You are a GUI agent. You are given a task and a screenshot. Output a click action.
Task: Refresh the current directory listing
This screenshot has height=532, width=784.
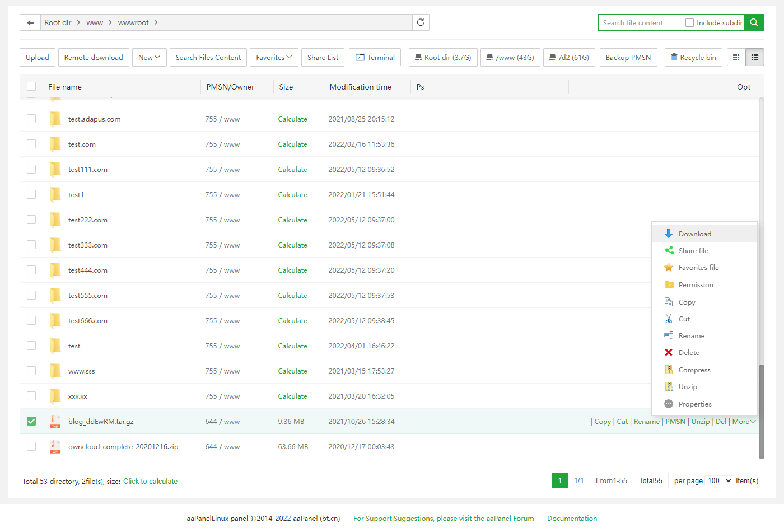[x=421, y=22]
